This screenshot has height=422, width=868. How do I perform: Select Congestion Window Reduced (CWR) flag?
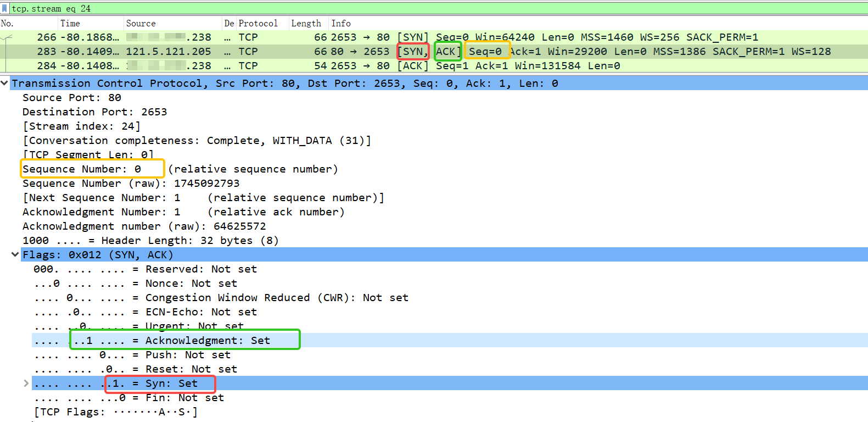[221, 297]
